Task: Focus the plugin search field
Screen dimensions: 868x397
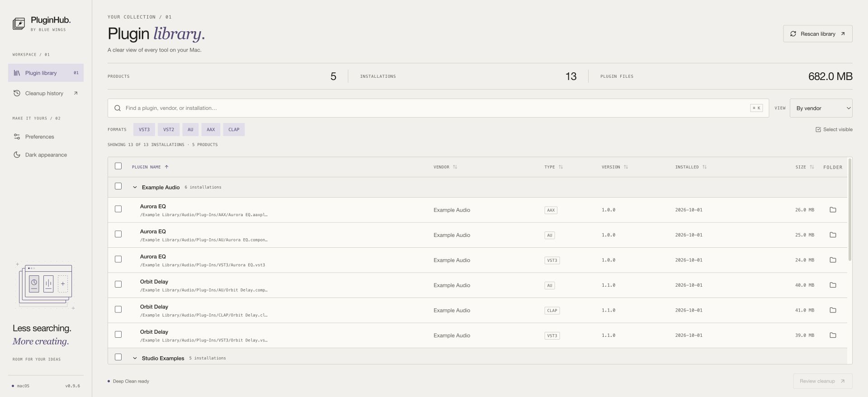Action: (438, 108)
